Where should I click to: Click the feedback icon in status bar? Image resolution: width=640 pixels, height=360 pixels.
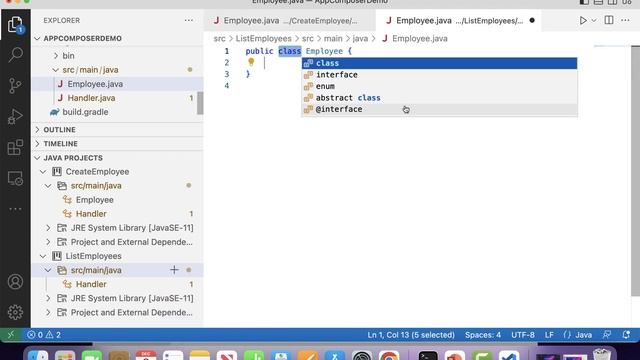[x=607, y=335]
